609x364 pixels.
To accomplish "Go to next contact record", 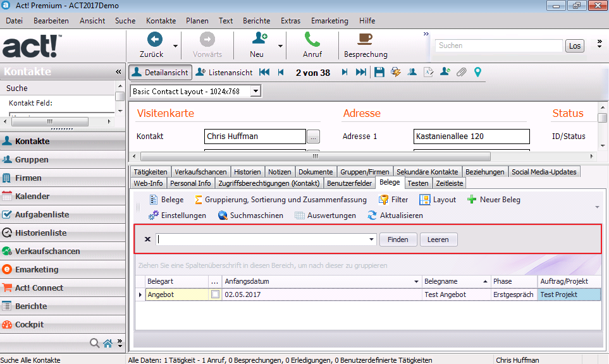I will 345,72.
